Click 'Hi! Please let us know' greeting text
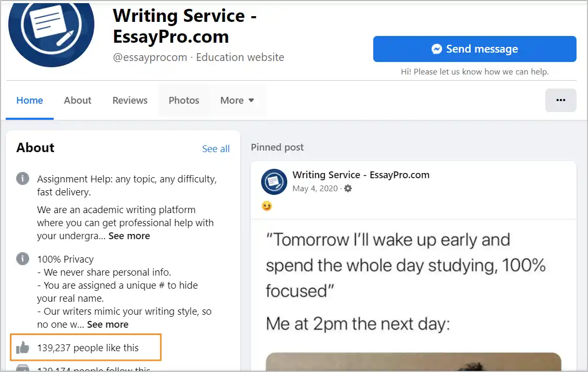 pyautogui.click(x=475, y=71)
